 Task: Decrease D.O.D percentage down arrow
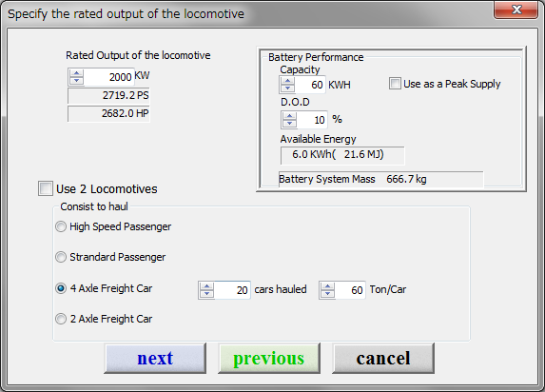tap(289, 124)
